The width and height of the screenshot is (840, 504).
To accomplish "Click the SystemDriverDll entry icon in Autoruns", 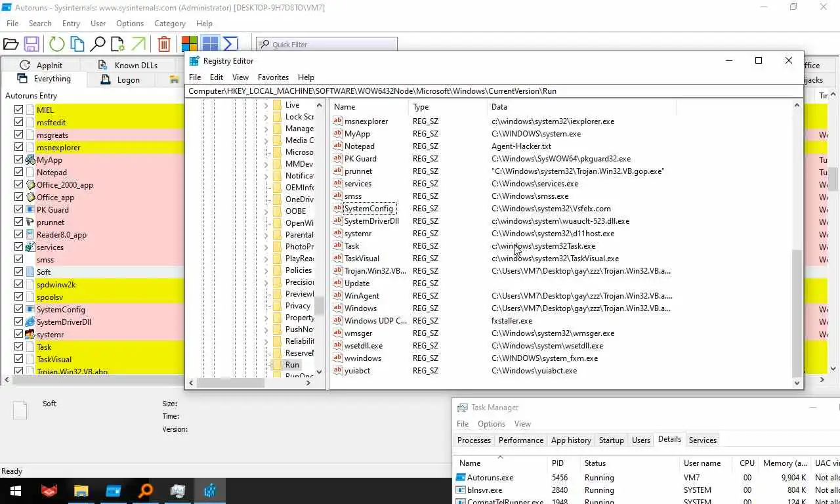I will [x=30, y=322].
